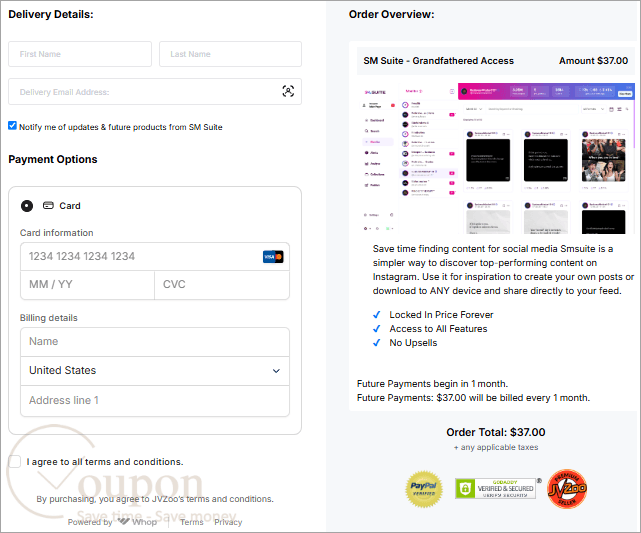Click the any applicable taxes note
This screenshot has width=641, height=533.
(x=495, y=447)
